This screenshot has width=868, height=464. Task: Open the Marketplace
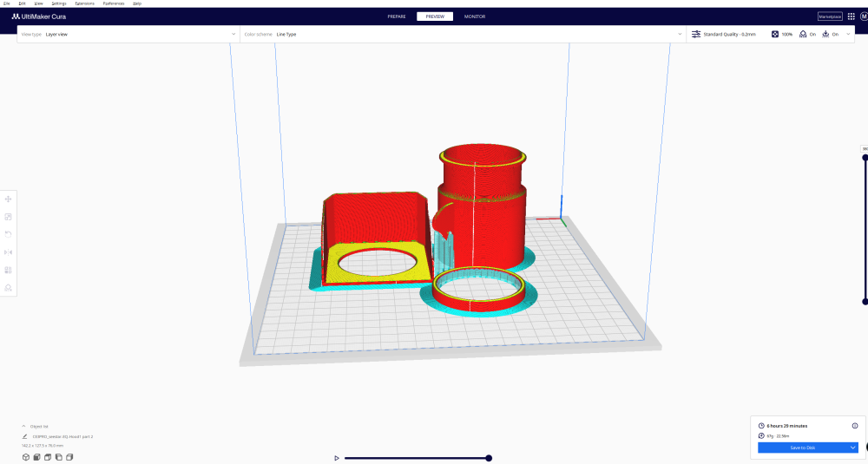point(830,16)
